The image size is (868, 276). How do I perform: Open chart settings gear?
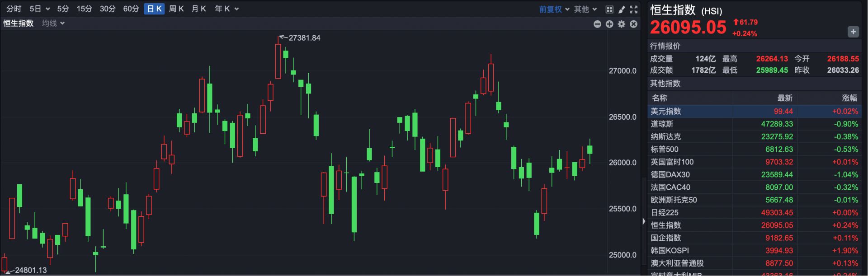pos(622,24)
